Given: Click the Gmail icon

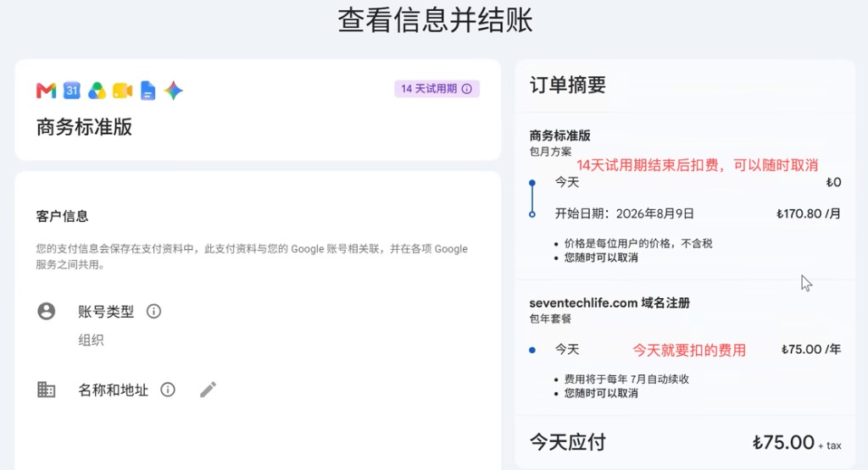Looking at the screenshot, I should pos(47,90).
